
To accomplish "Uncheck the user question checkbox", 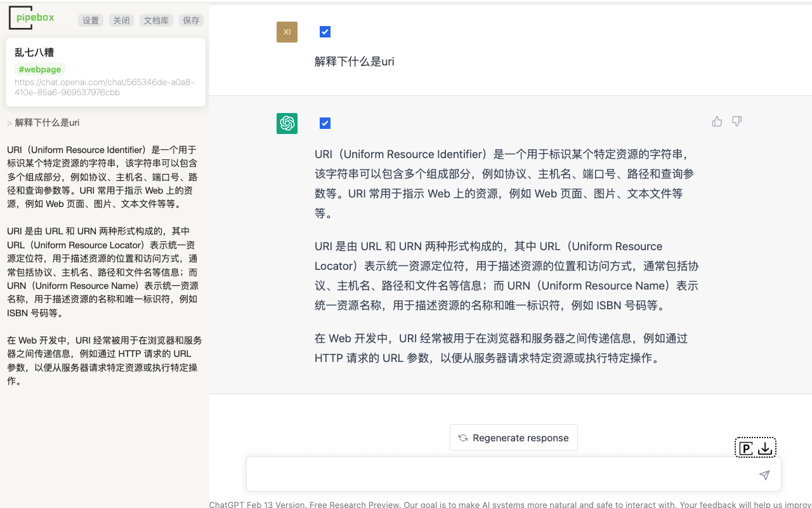I will click(325, 31).
